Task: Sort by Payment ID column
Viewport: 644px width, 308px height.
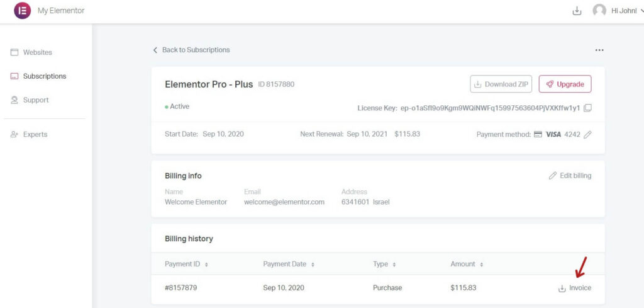Action: (186, 264)
